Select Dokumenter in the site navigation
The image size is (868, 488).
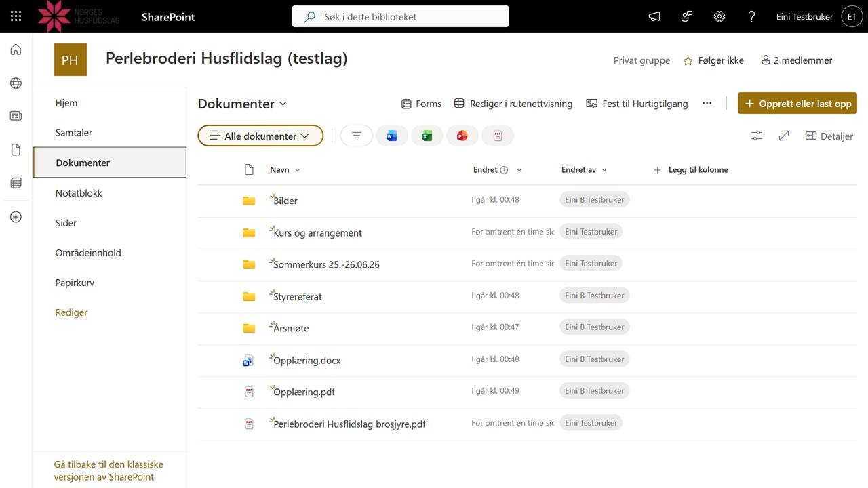point(109,163)
